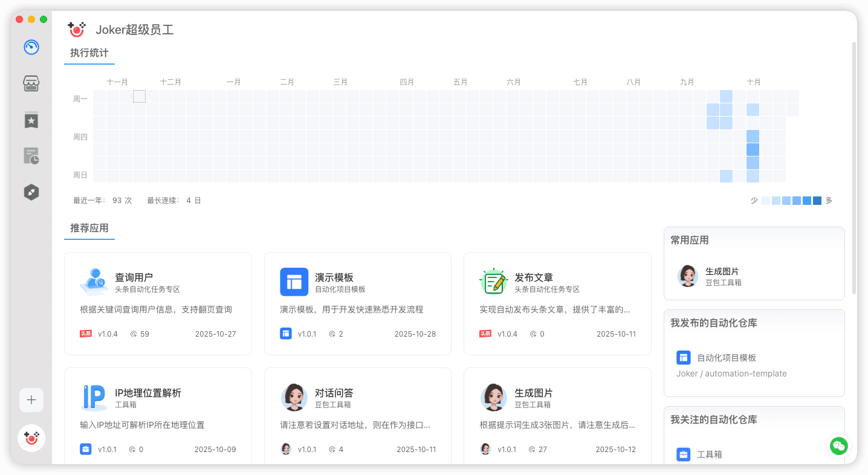The image size is (868, 475).
Task: Click the usage count icon showing 27
Action: tap(532, 449)
